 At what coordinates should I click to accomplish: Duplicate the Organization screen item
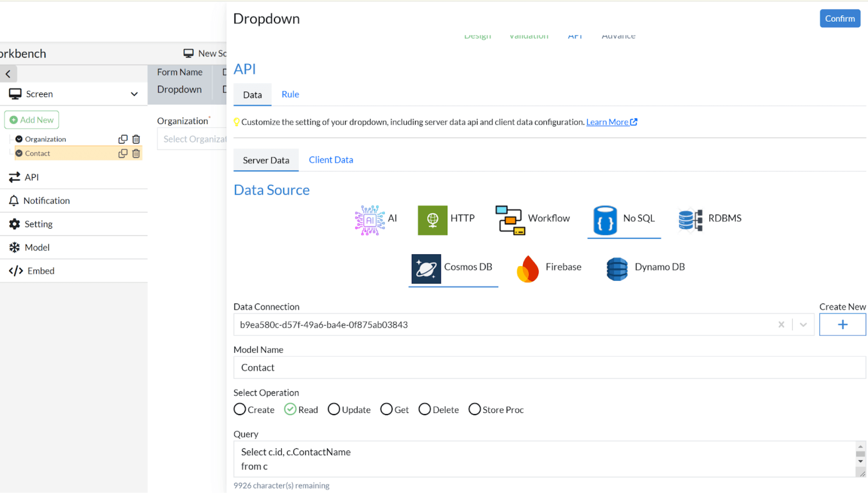(x=123, y=139)
